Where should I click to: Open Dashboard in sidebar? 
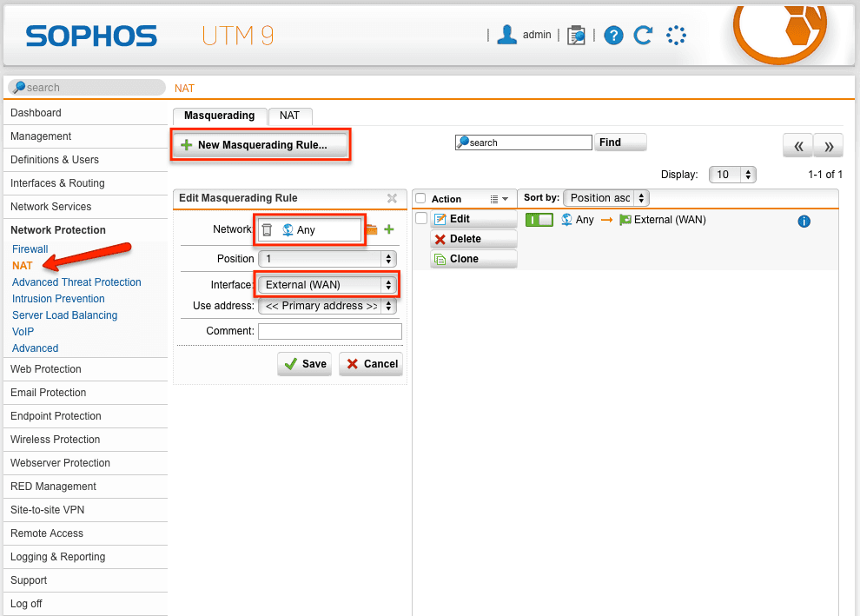click(x=85, y=113)
